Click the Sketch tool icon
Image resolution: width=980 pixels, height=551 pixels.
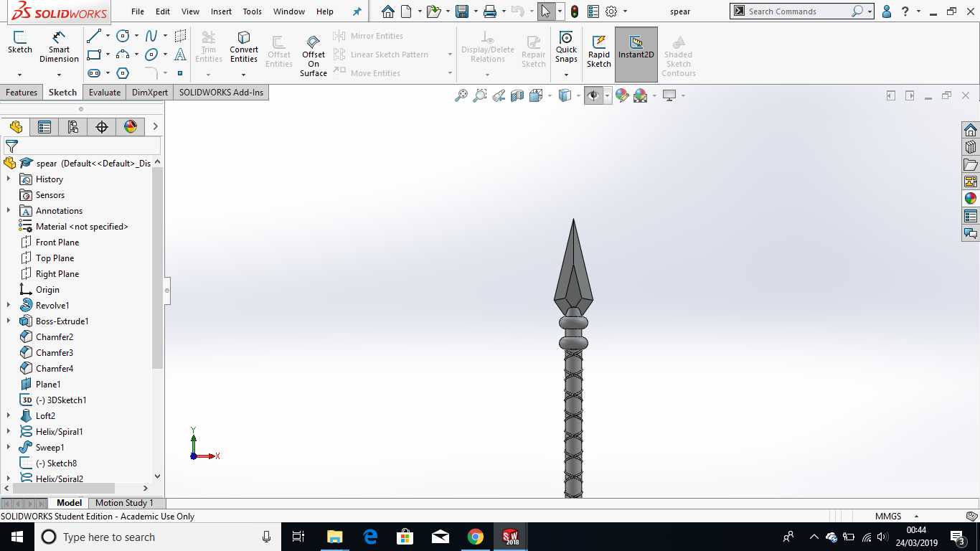(x=19, y=42)
